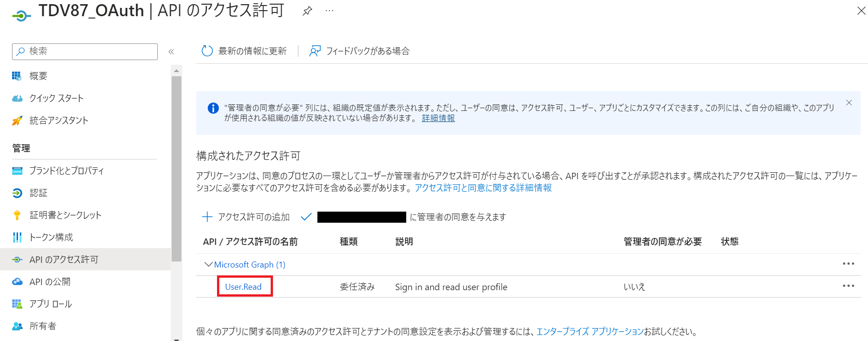Open the エンタープライズ アプリケーション link
The image size is (868, 341).
click(x=590, y=331)
